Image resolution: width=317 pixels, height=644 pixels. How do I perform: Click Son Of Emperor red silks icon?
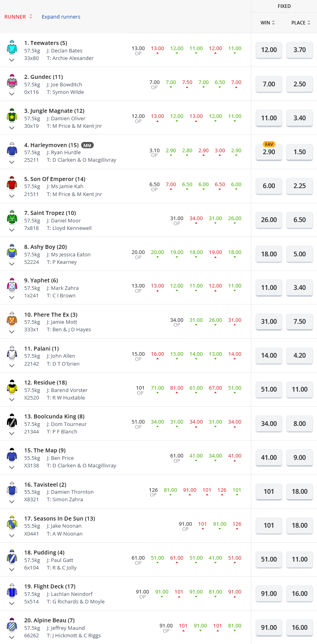tap(12, 183)
